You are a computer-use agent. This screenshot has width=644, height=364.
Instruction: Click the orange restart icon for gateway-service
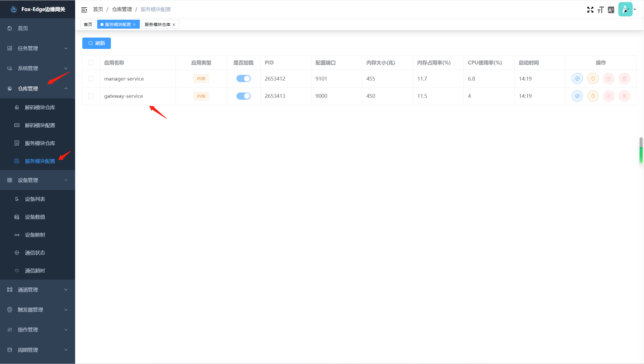click(593, 96)
